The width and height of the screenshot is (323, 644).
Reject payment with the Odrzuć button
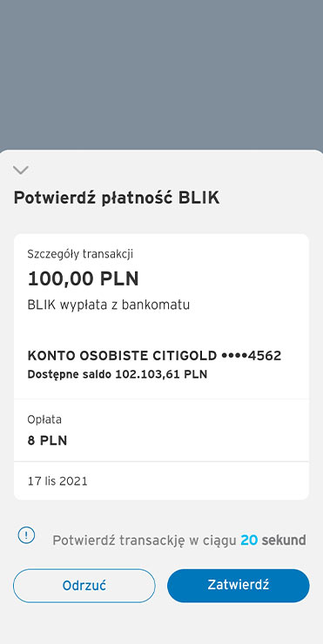pyautogui.click(x=84, y=586)
